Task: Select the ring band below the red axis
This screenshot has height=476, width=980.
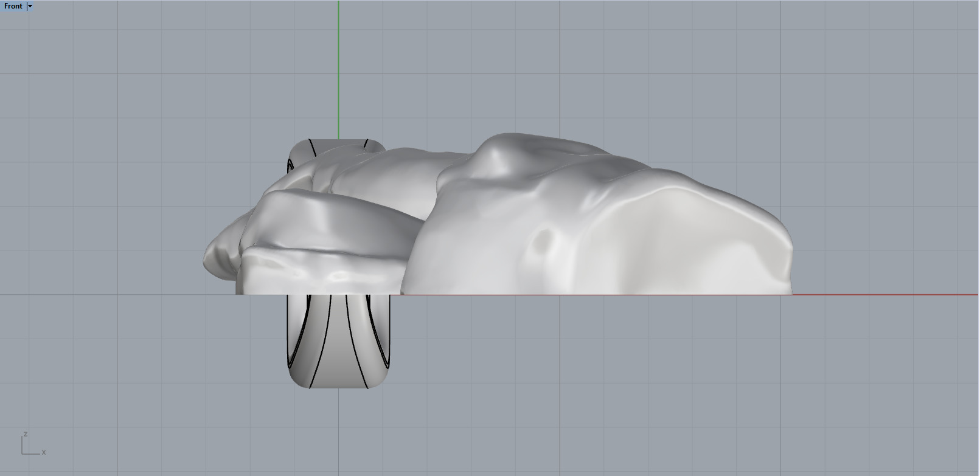Action: pyautogui.click(x=338, y=342)
